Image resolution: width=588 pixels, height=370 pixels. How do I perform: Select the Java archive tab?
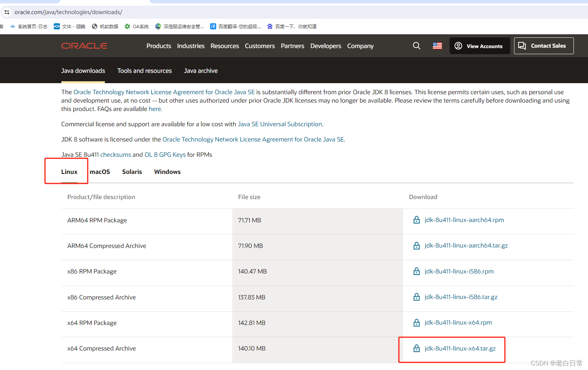pos(201,71)
